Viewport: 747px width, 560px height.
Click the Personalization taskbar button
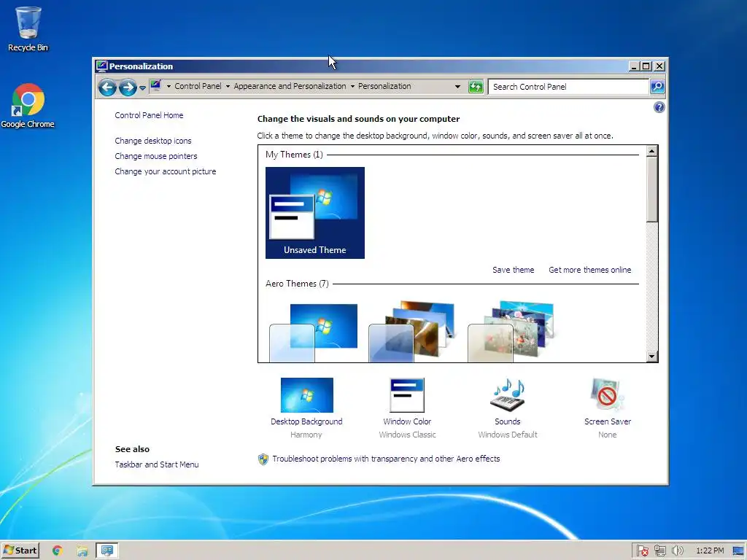coord(107,551)
